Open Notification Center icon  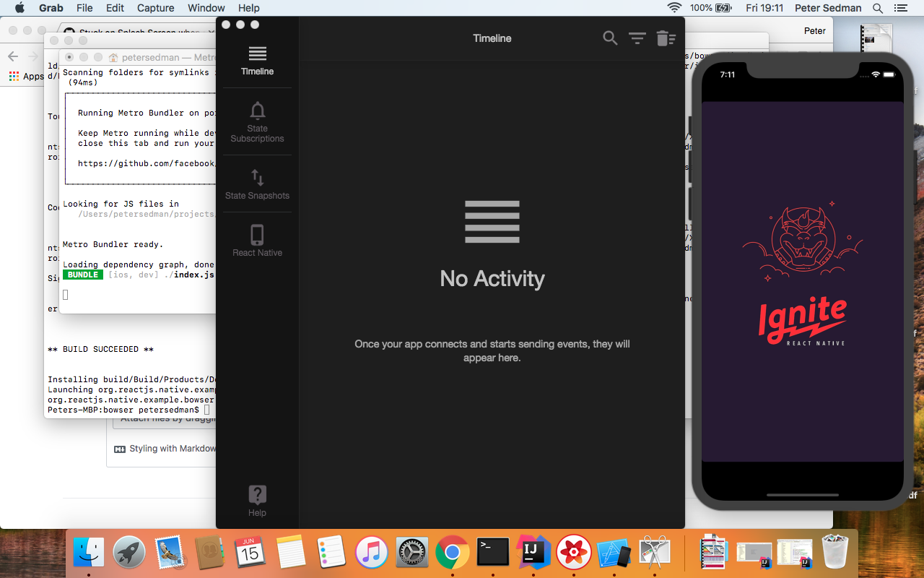(x=900, y=8)
